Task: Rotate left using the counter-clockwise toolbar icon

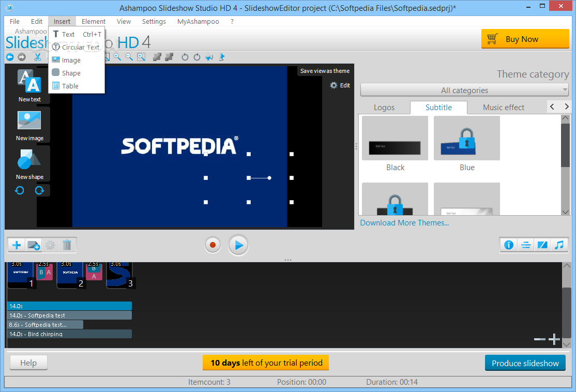Action: coord(185,57)
